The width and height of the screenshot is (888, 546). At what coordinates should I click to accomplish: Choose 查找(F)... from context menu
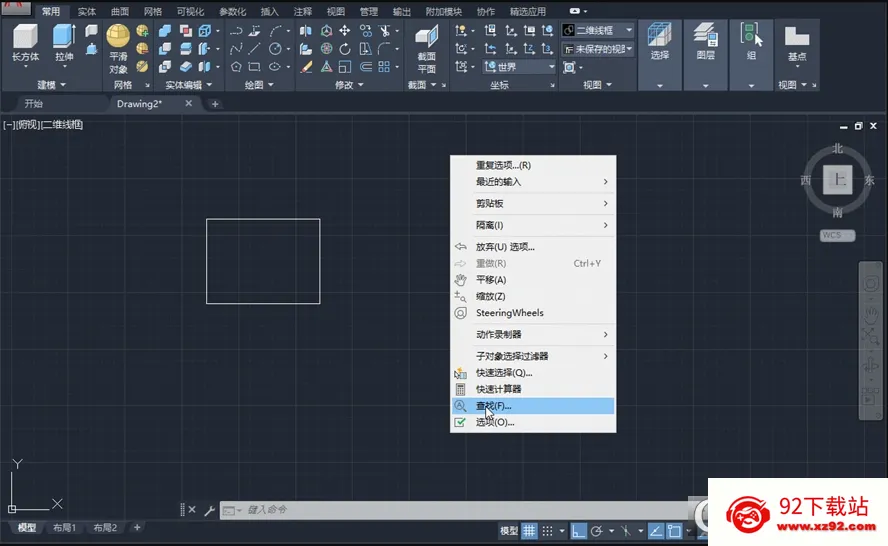[533, 406]
